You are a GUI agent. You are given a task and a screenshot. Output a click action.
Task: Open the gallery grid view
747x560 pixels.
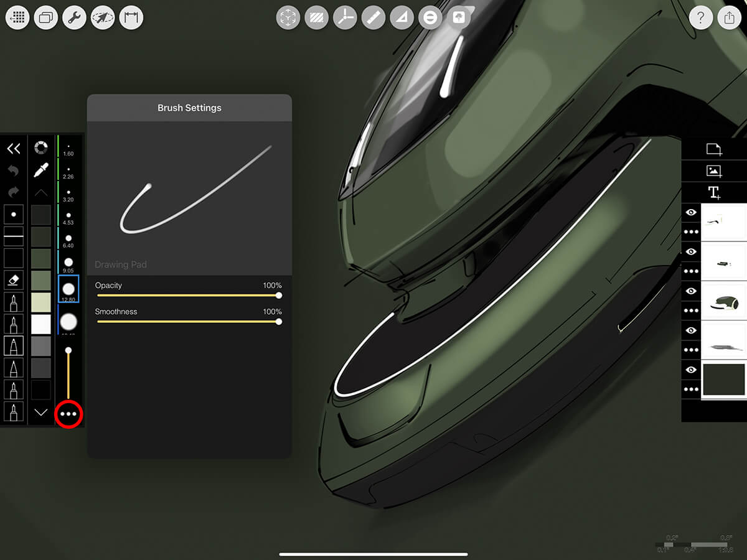(x=18, y=17)
